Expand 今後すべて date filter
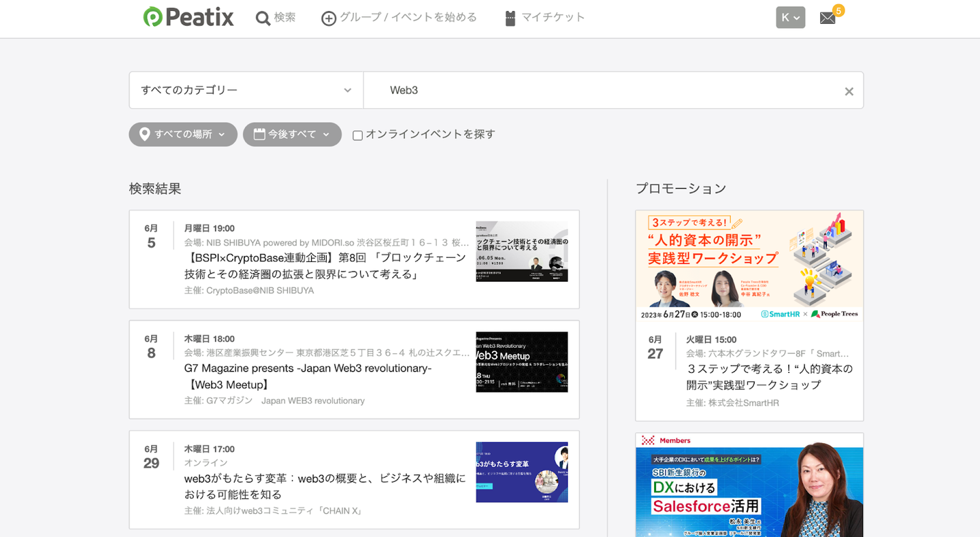 292,134
